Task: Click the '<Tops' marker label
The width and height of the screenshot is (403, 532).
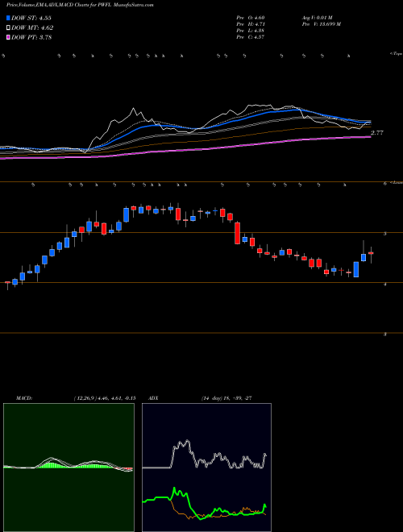Action: coord(396,54)
